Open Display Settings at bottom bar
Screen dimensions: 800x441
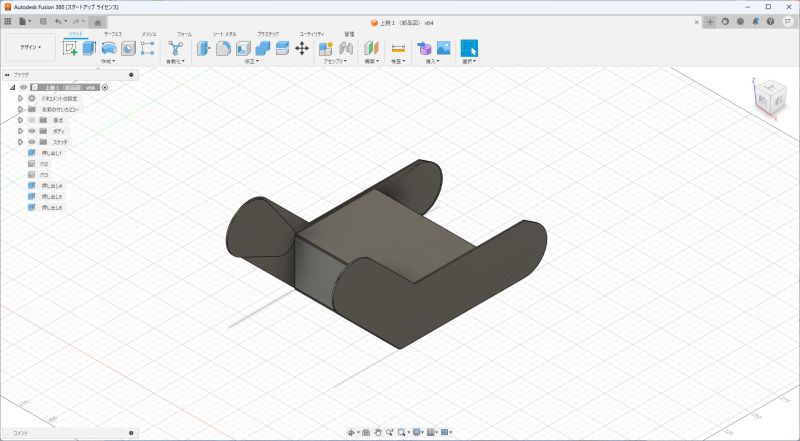[x=418, y=432]
